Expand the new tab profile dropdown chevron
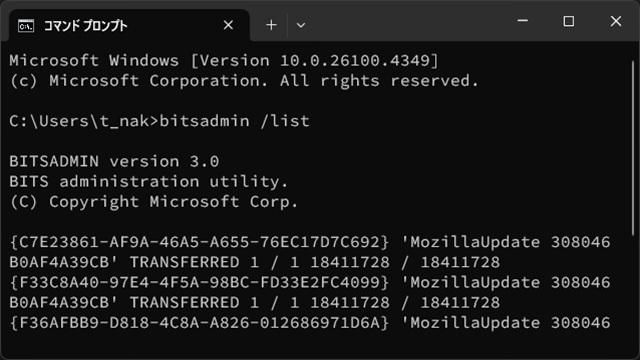This screenshot has width=640, height=360. click(x=301, y=25)
